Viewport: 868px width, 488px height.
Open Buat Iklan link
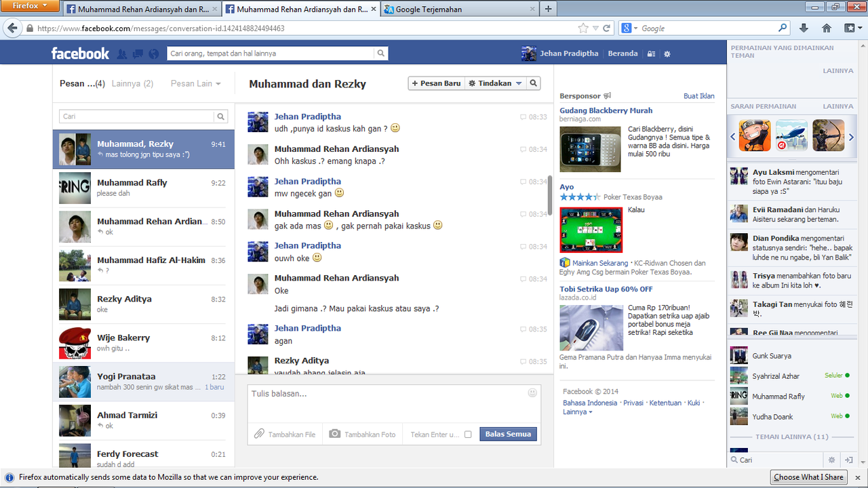tap(698, 96)
